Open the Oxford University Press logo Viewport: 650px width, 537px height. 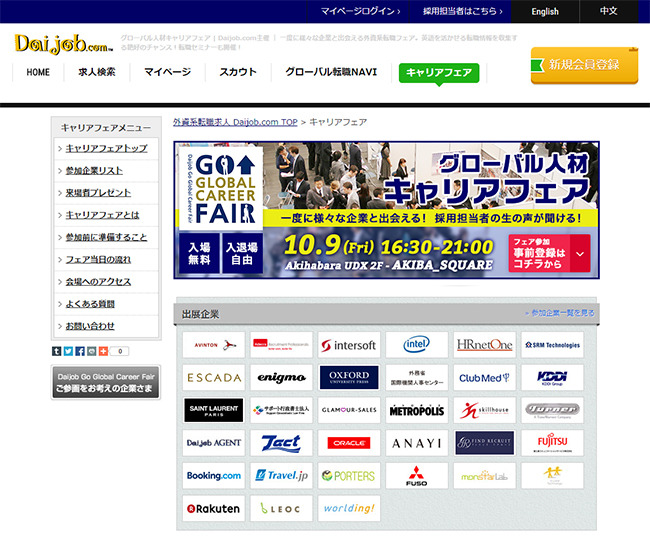point(349,377)
